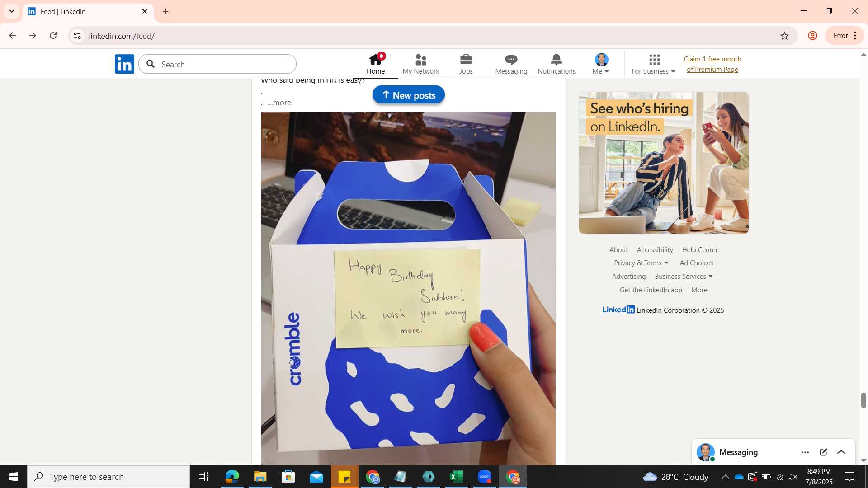This screenshot has height=488, width=868.
Task: Go back in browser
Action: [12, 36]
